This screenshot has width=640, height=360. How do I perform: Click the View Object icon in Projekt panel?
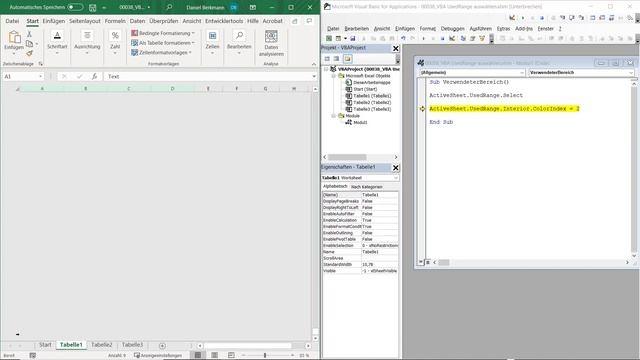(336, 59)
